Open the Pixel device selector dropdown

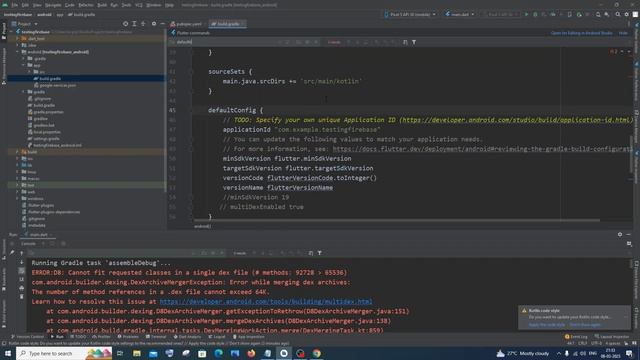click(410, 14)
